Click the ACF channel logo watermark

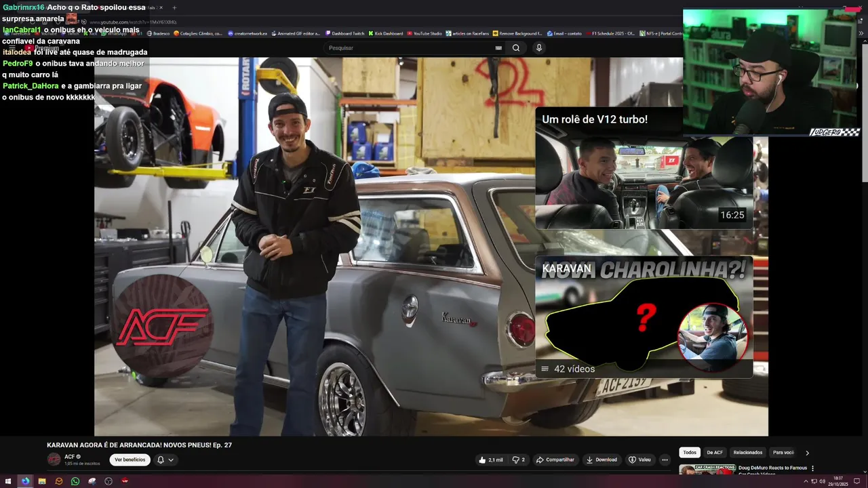(161, 325)
